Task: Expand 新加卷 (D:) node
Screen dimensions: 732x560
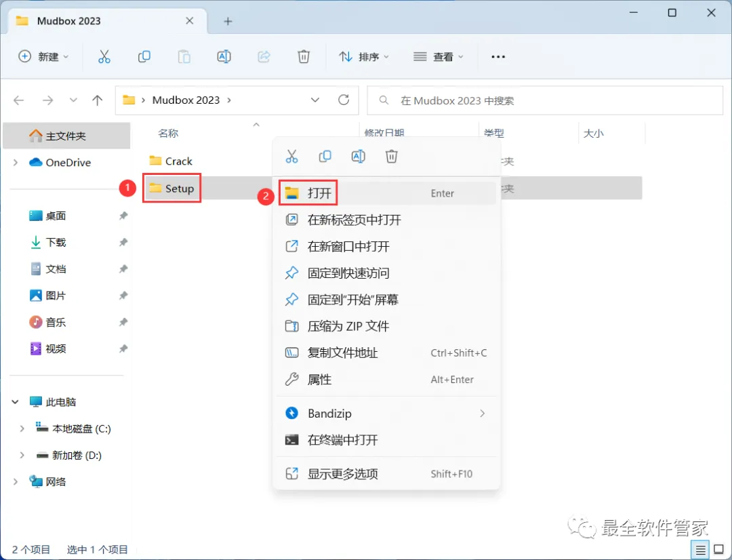Action: point(22,455)
